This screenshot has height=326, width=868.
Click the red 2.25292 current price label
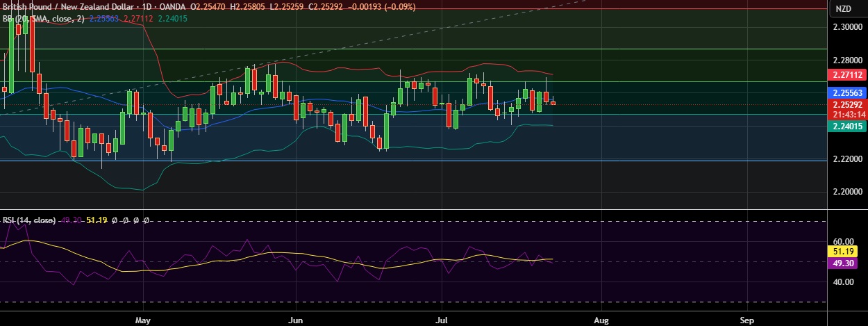[848, 105]
